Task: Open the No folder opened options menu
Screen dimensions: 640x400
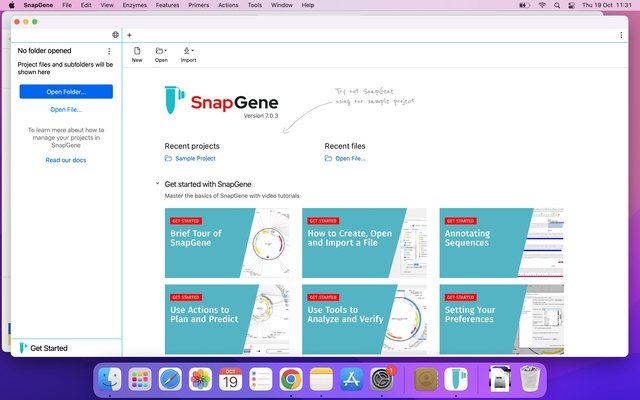Action: 109,51
